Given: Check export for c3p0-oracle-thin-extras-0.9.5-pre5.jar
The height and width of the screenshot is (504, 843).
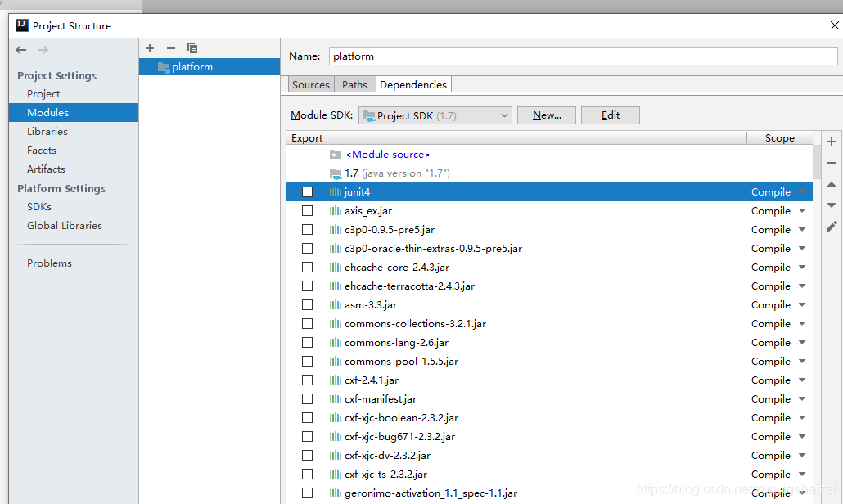Looking at the screenshot, I should (307, 248).
